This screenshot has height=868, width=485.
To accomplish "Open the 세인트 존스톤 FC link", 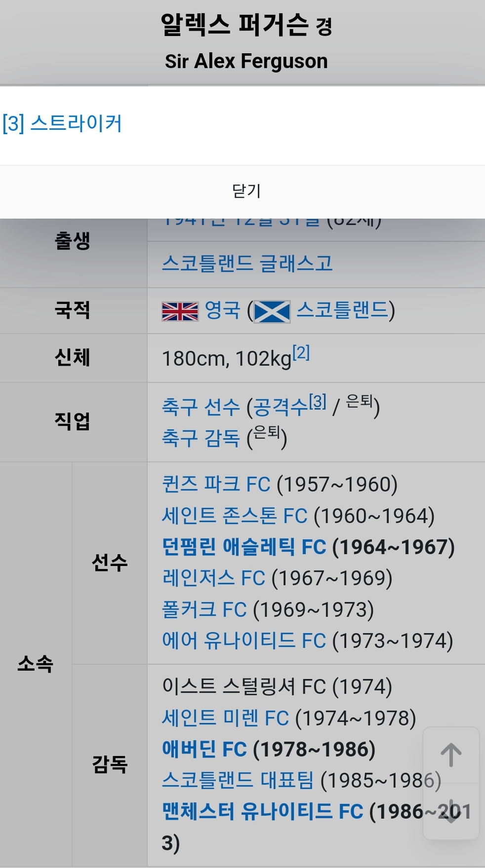I will click(235, 516).
